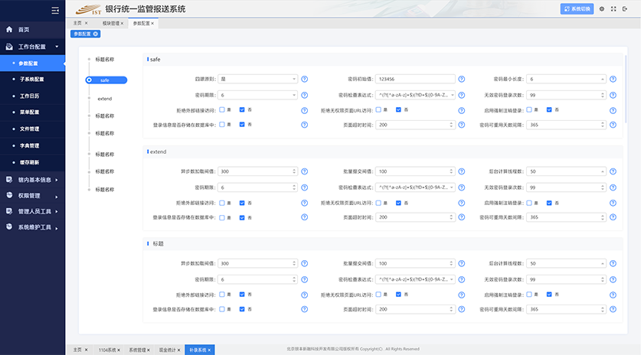Click help icon next to 密码初始值 field

462,79
